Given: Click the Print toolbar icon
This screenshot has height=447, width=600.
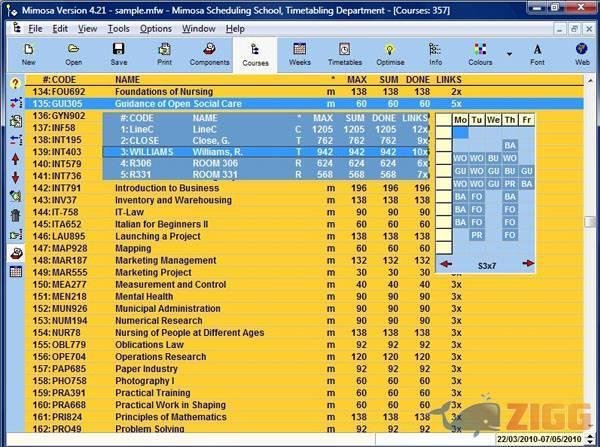Looking at the screenshot, I should coord(164,54).
